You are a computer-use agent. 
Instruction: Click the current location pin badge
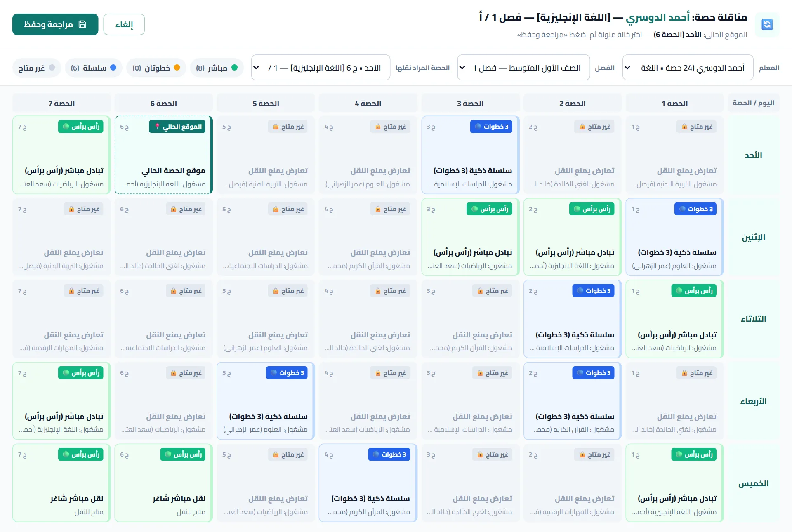(177, 127)
